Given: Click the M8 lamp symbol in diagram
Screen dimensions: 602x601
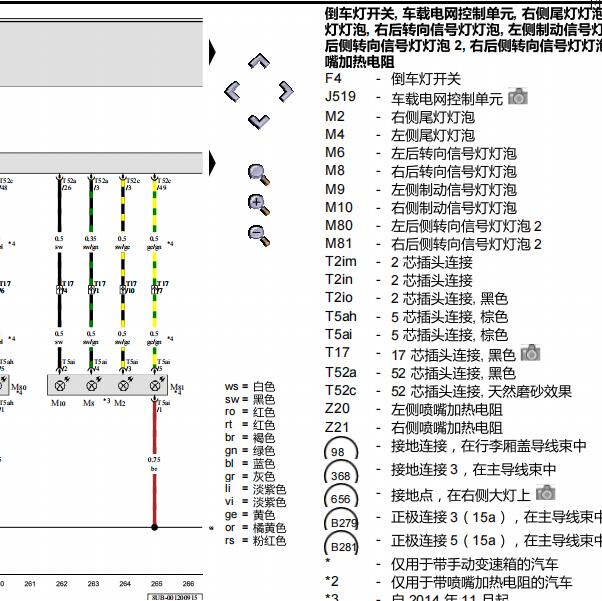Looking at the screenshot, I should pos(92,385).
